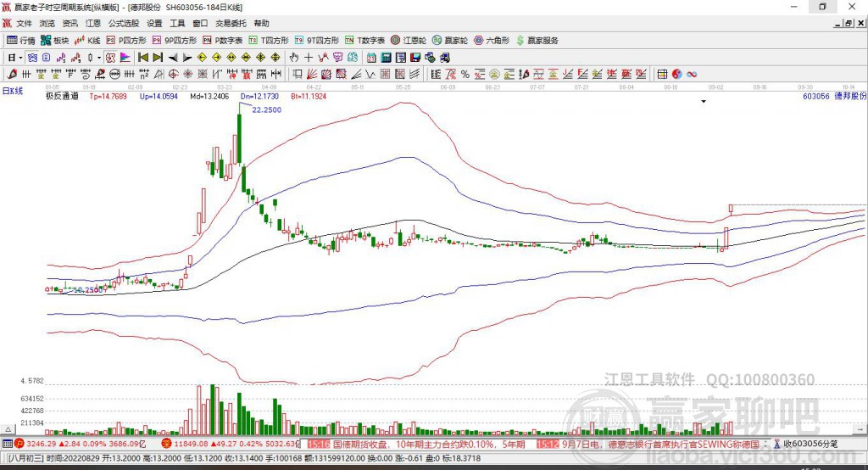Click the 极反通道 indicator name
Image resolution: width=868 pixels, height=470 pixels.
tap(62, 97)
